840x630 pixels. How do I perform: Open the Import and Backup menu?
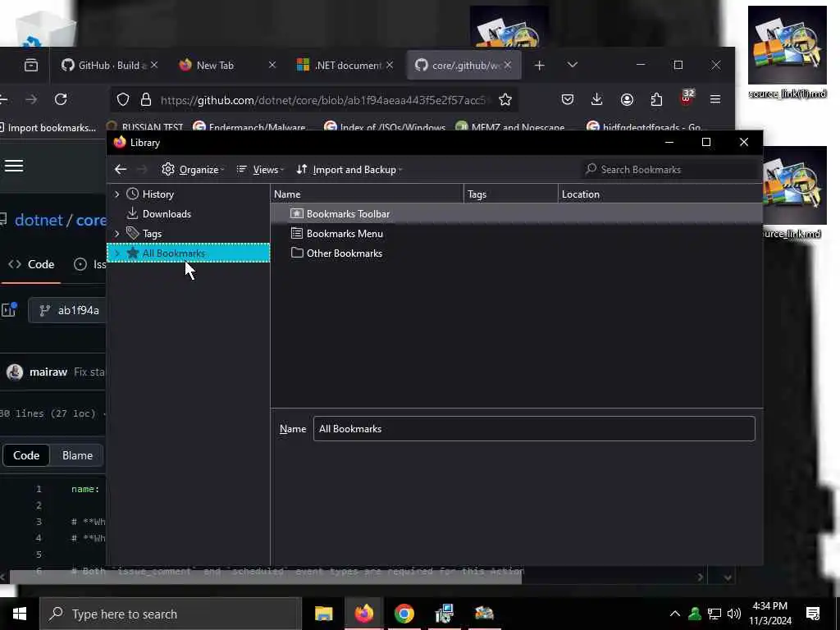(349, 169)
